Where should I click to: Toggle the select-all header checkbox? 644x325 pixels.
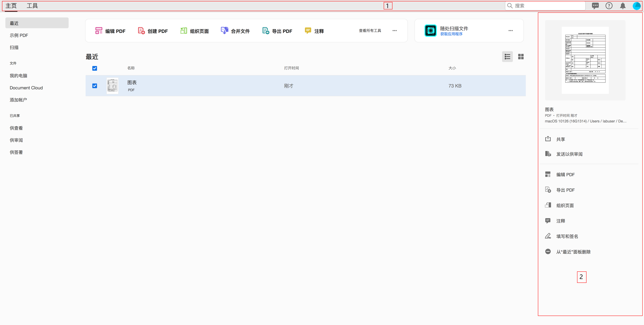pos(94,68)
